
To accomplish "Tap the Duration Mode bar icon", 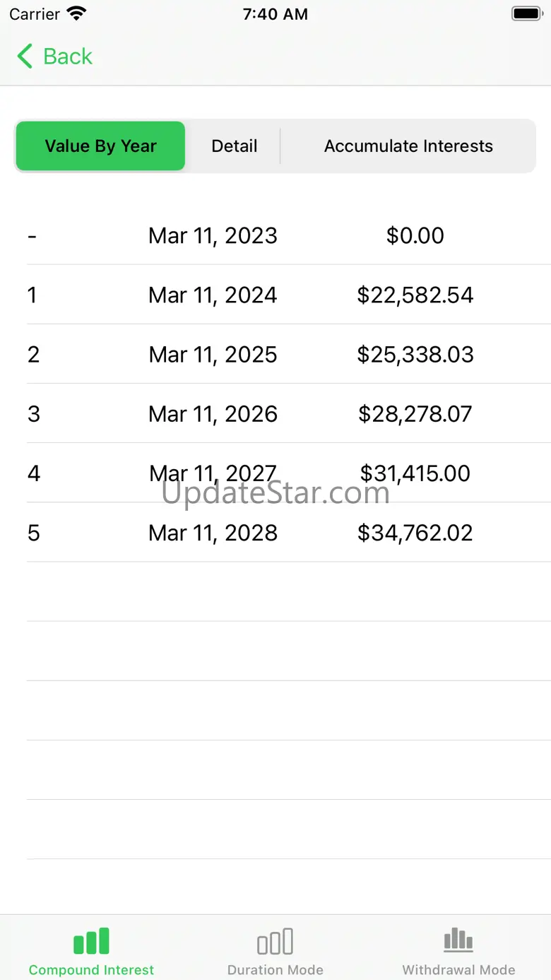I will pos(275,941).
